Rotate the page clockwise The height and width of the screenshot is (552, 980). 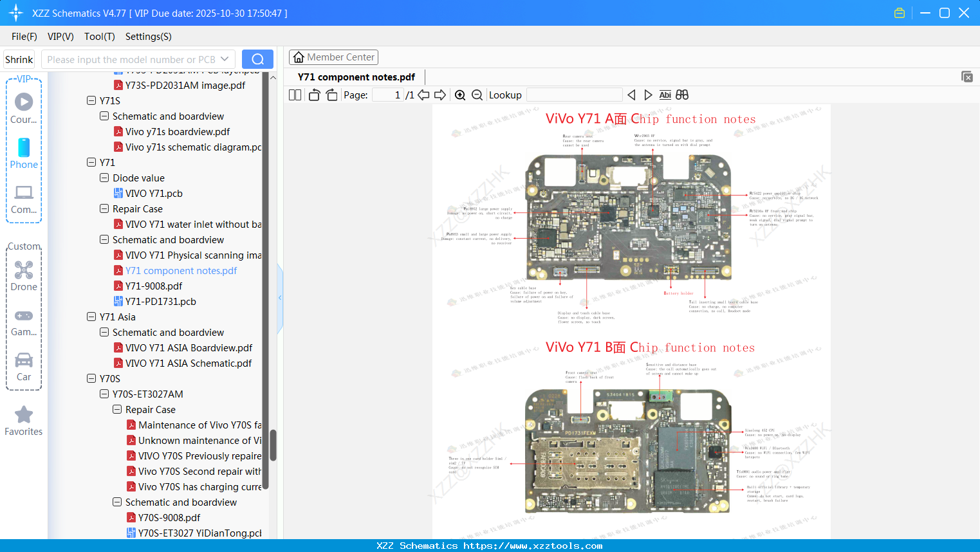click(x=331, y=95)
